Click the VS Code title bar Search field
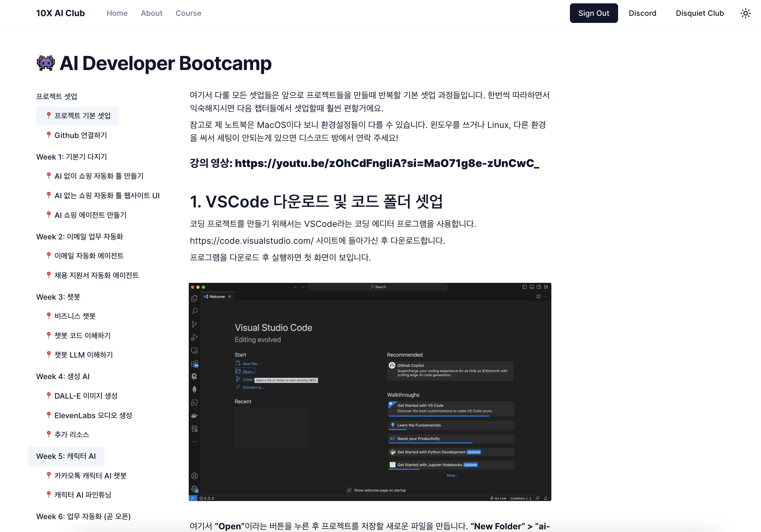Screen dimensions: 761x532 pos(377,287)
